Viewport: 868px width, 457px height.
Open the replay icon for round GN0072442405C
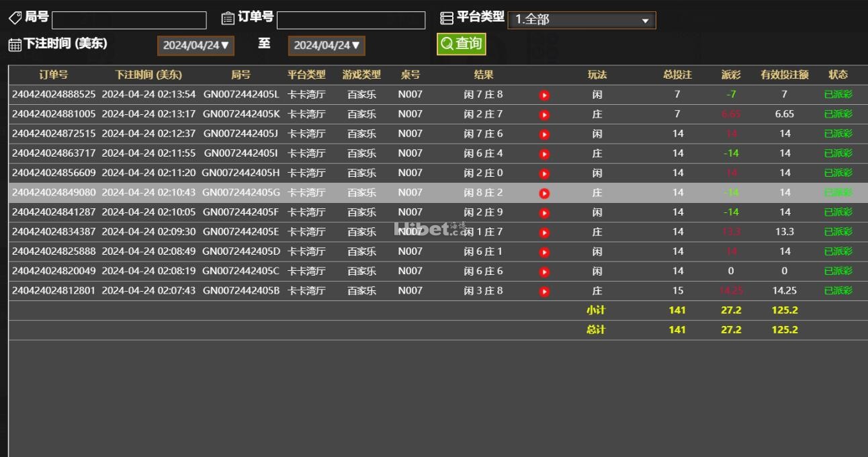coord(544,272)
